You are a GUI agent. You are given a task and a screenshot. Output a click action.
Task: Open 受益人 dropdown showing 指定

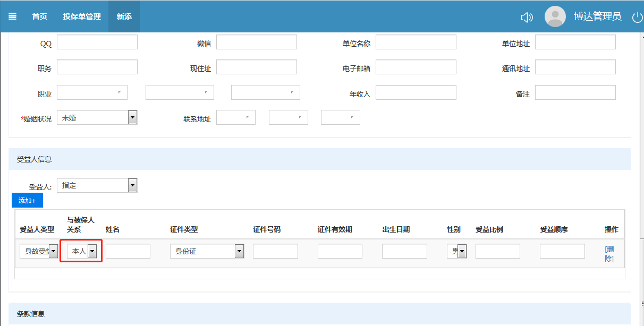click(97, 185)
